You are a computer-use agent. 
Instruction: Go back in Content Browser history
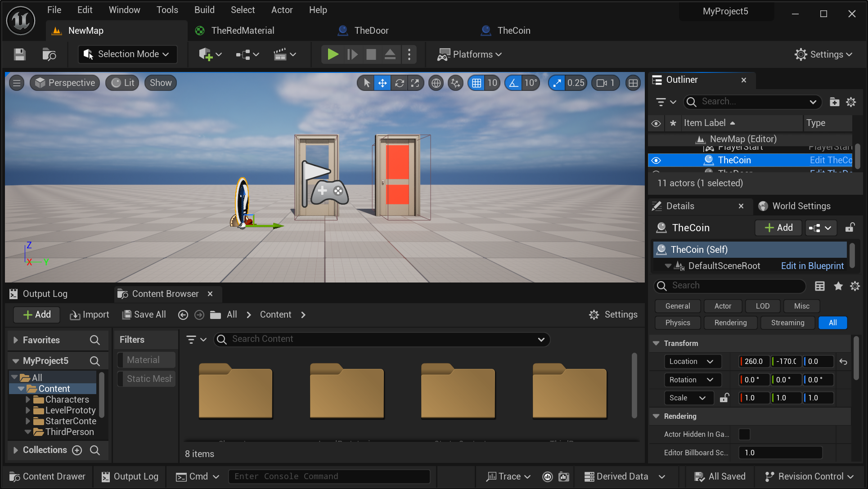183,315
